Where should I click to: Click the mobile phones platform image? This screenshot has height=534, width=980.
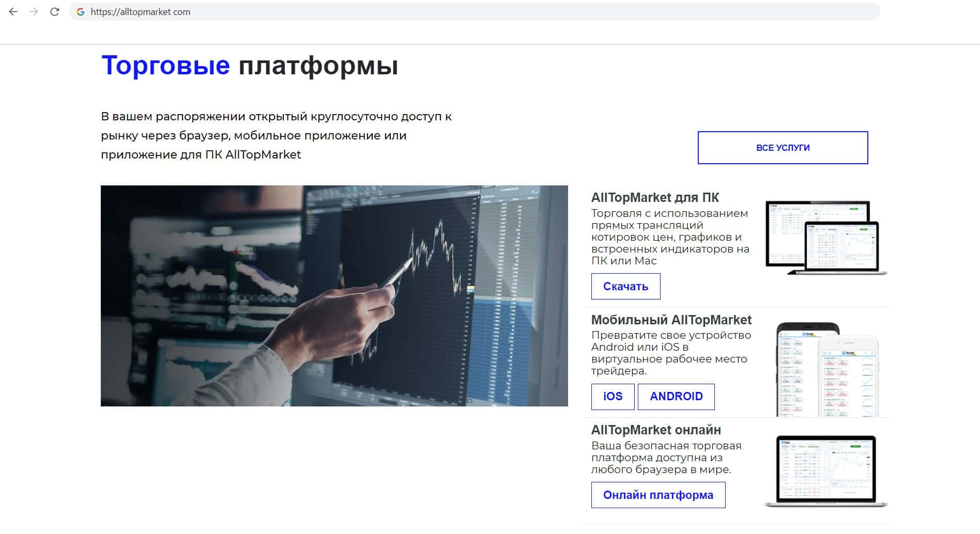click(x=828, y=369)
